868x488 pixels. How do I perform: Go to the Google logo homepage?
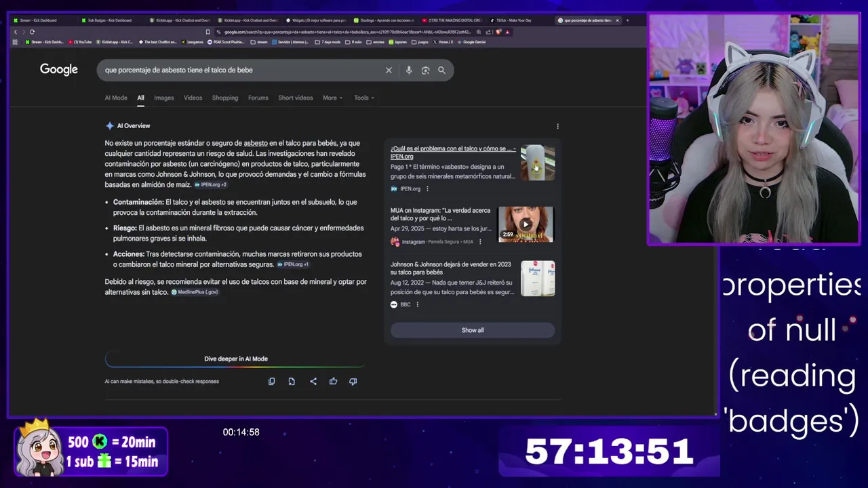pos(59,70)
